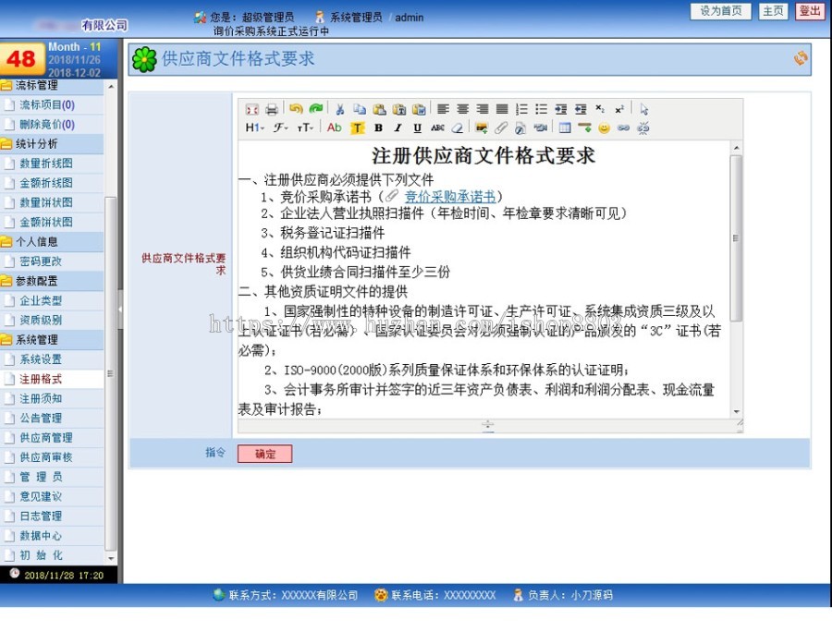Clear formatting with eraser icon
This screenshot has height=644, width=832.
(457, 128)
